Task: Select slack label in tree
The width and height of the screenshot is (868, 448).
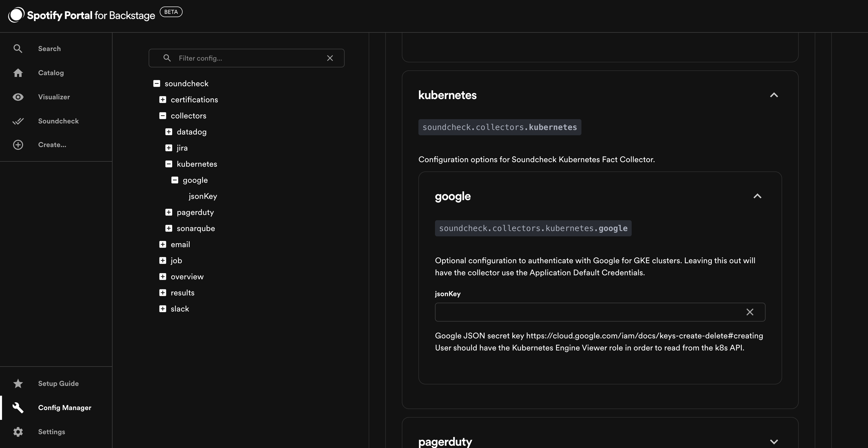Action: 180,309
